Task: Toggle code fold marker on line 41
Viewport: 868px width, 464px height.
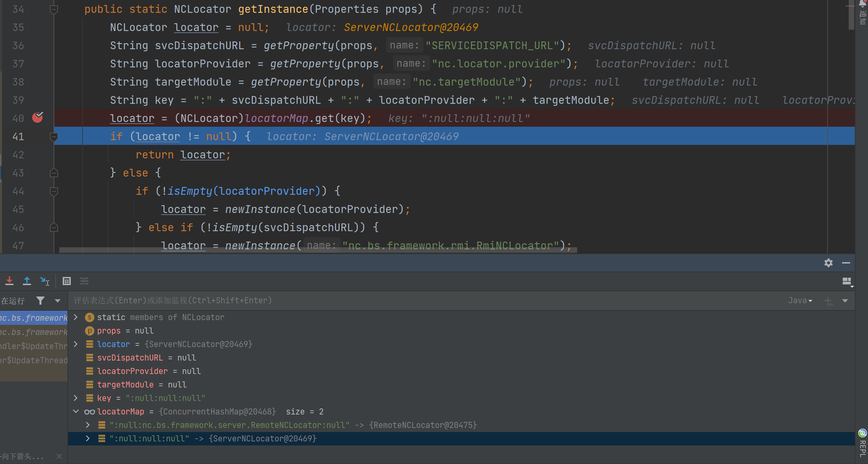Action: 54,136
